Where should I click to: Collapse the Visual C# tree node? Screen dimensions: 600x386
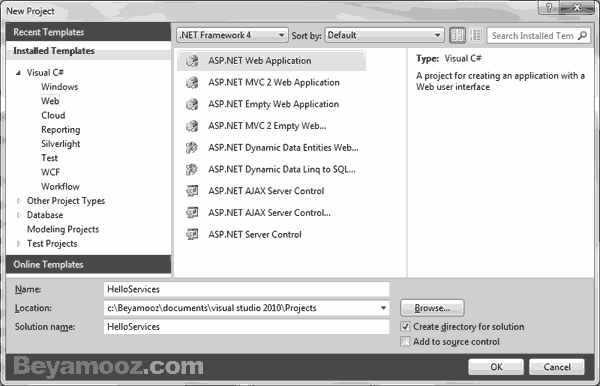tap(18, 73)
